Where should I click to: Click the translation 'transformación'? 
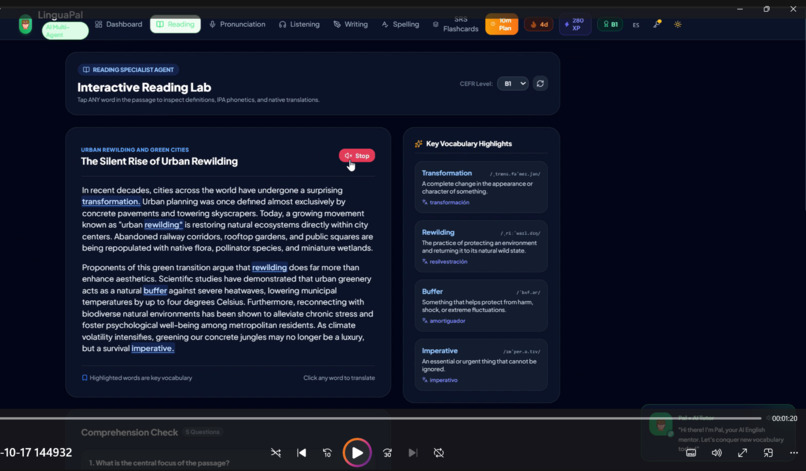(x=449, y=202)
